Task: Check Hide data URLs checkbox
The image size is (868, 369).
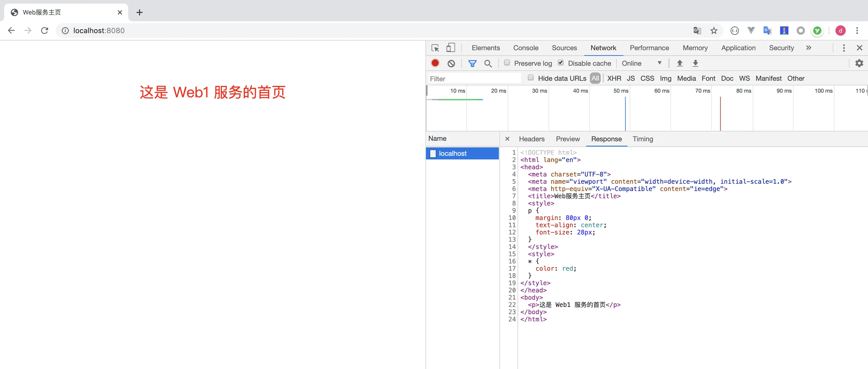Action: pyautogui.click(x=531, y=78)
